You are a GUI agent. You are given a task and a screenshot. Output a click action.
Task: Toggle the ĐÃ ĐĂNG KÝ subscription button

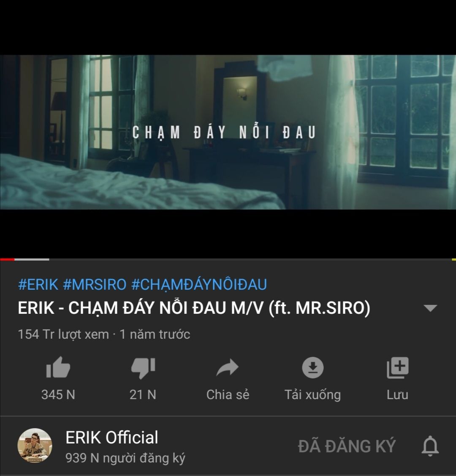[x=347, y=446]
